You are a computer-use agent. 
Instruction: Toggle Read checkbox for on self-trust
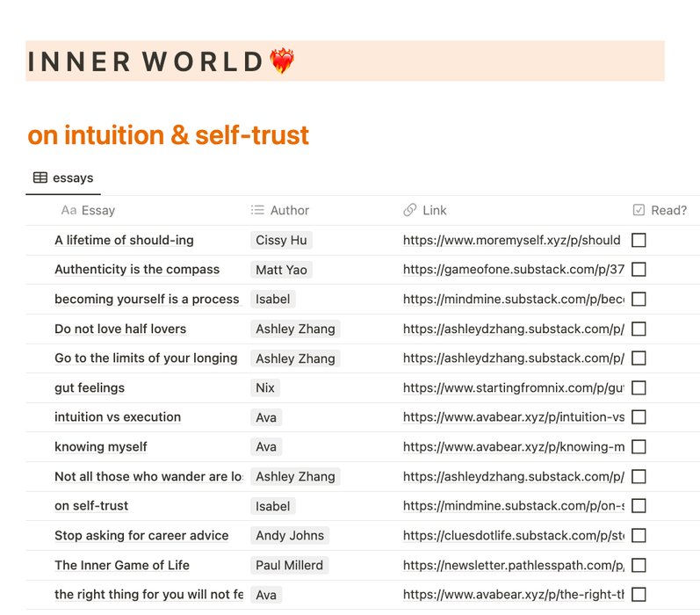tap(639, 505)
